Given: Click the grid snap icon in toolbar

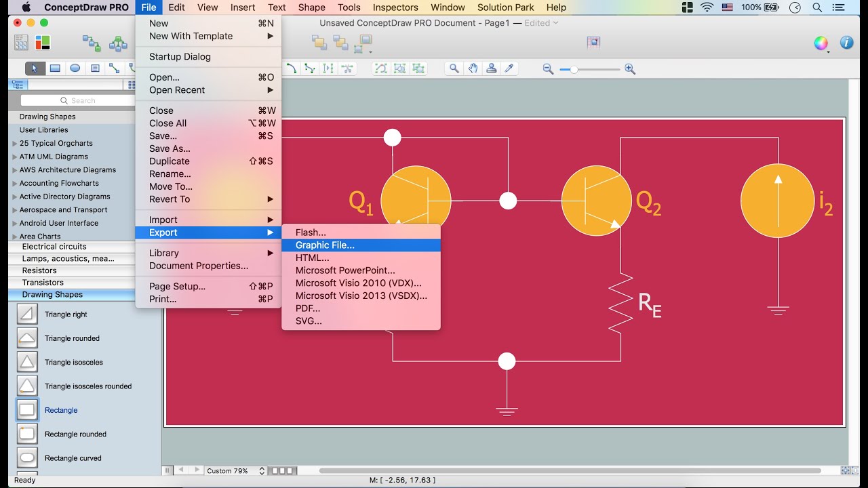Looking at the screenshot, I should pos(593,42).
